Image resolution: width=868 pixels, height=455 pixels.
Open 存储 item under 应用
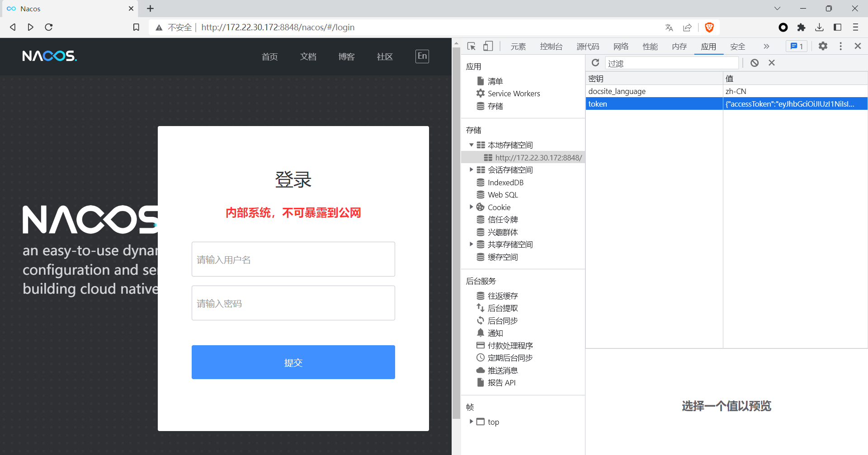495,106
